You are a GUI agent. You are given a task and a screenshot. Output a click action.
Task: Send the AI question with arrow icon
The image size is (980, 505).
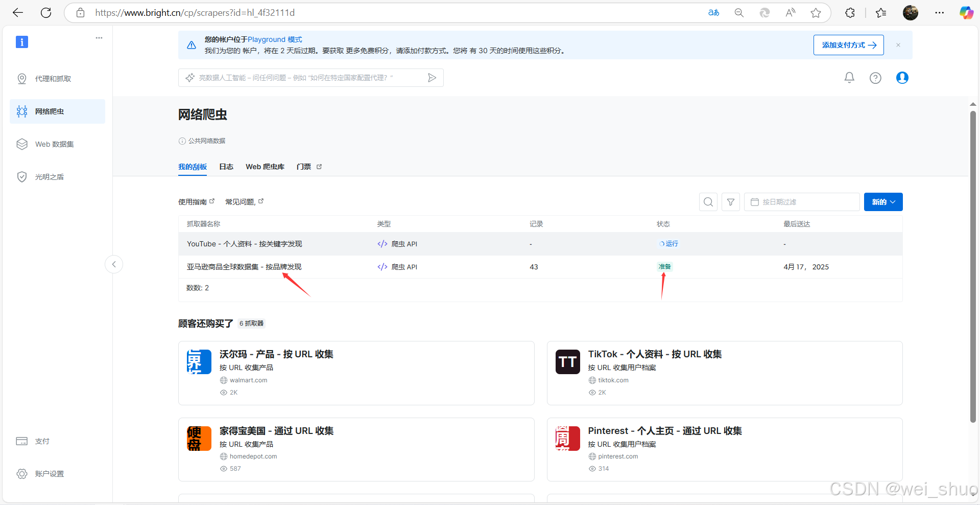click(x=432, y=78)
